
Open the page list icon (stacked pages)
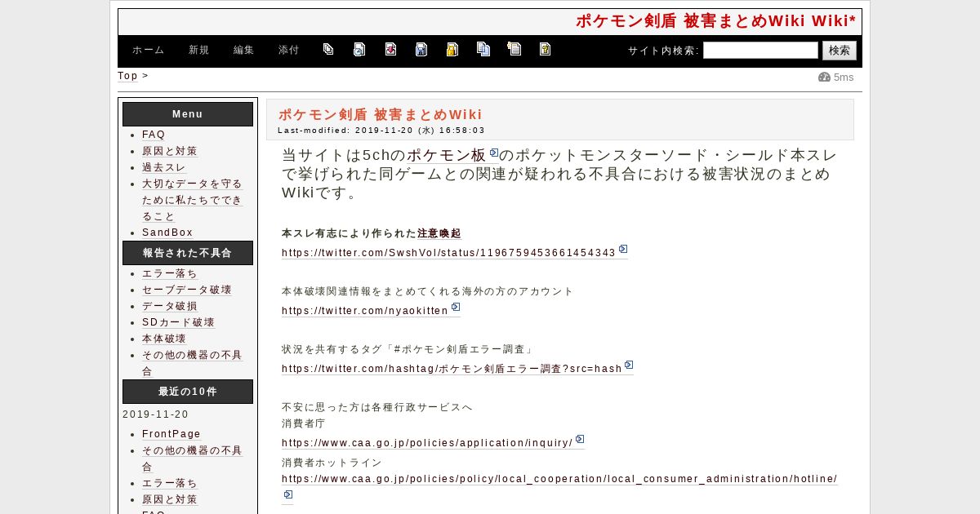point(328,49)
